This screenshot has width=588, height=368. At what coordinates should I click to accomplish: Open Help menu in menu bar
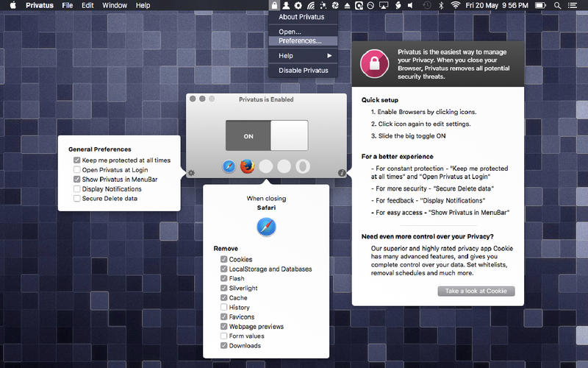(x=143, y=5)
